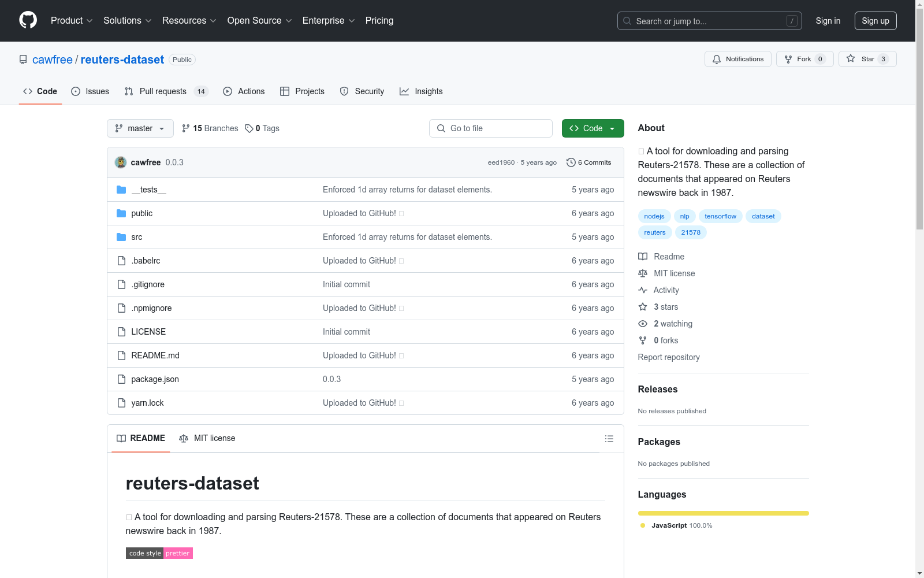Open the cawfree owner link
The width and height of the screenshot is (924, 578).
(x=53, y=60)
